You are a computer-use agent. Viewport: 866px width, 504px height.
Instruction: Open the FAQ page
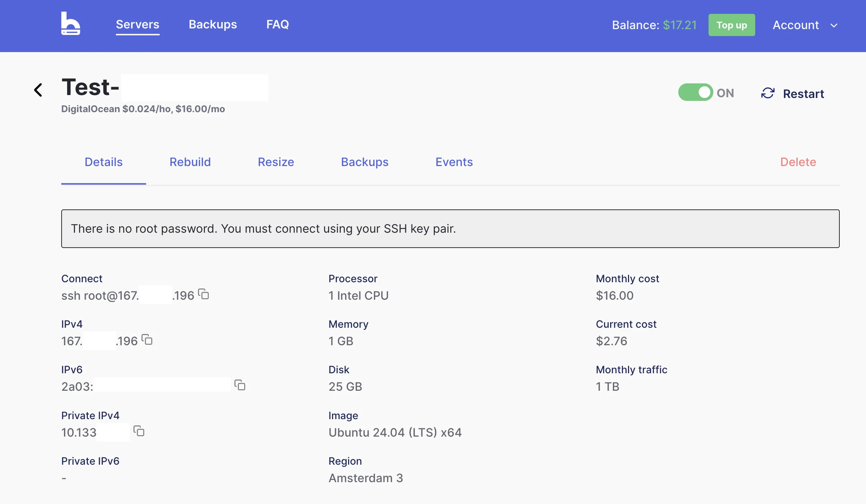click(x=278, y=24)
